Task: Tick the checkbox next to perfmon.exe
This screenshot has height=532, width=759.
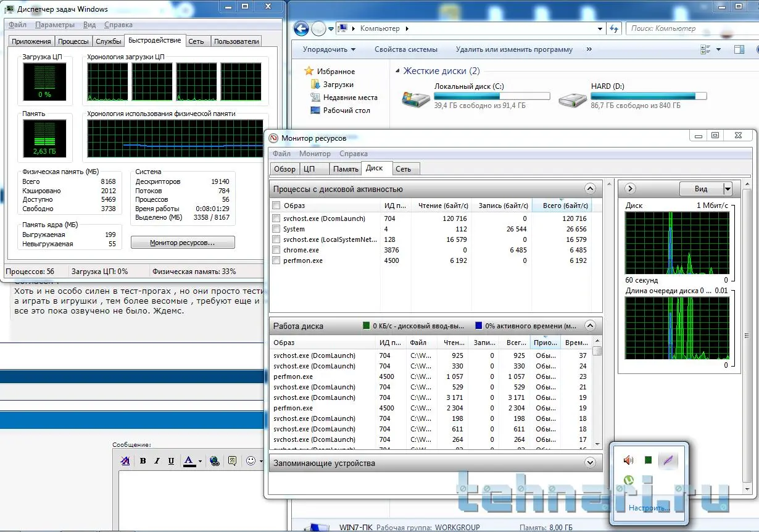Action: (x=276, y=260)
